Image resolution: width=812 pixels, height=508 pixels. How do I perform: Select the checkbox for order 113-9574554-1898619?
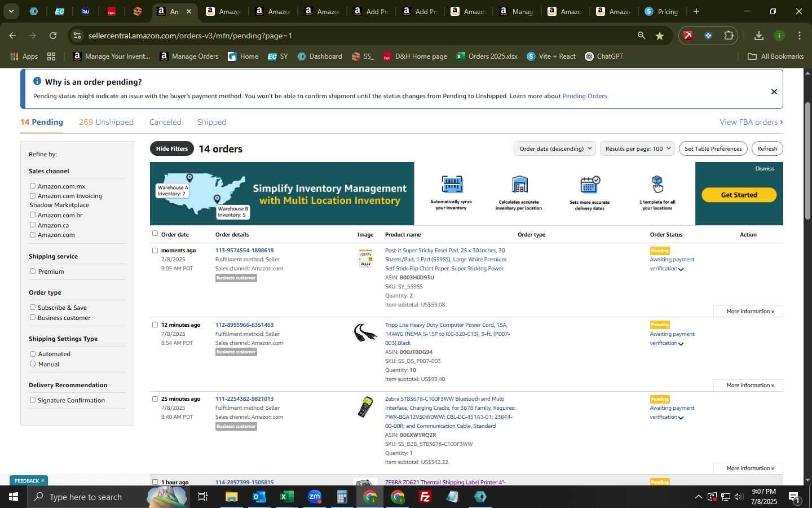pos(155,251)
